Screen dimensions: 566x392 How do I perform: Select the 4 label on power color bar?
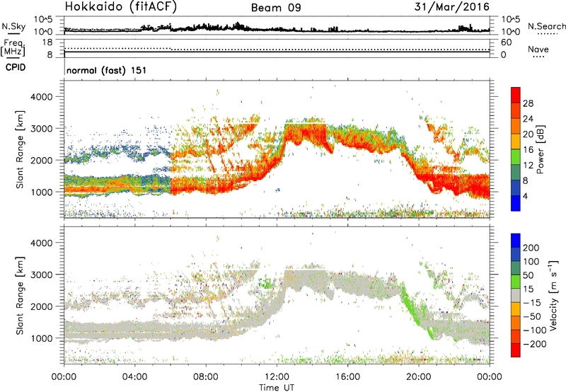pos(525,196)
